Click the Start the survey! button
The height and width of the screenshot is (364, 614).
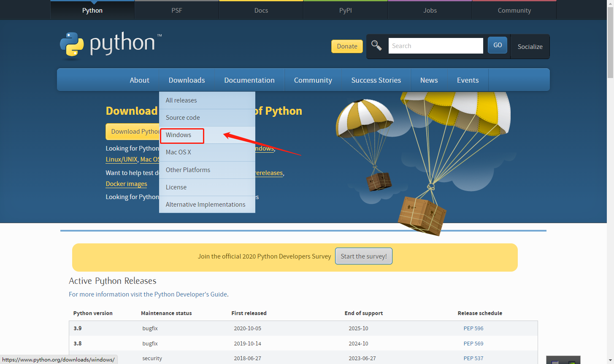coord(364,256)
